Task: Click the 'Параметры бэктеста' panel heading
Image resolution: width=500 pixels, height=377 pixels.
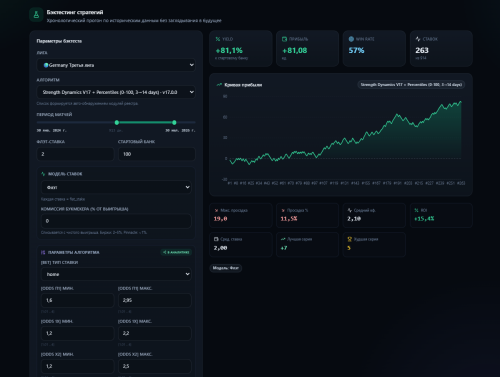Action: (59, 41)
